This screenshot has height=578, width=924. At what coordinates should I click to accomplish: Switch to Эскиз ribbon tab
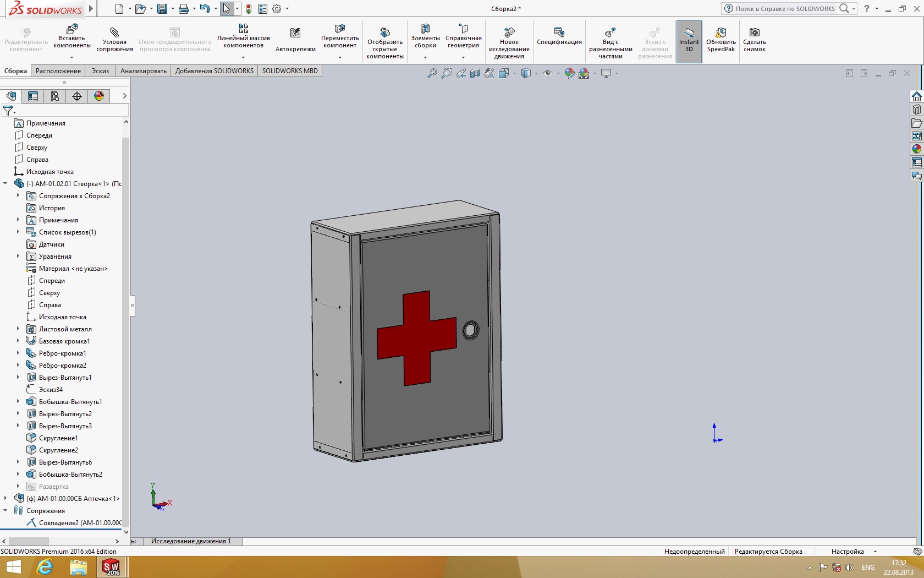click(100, 71)
